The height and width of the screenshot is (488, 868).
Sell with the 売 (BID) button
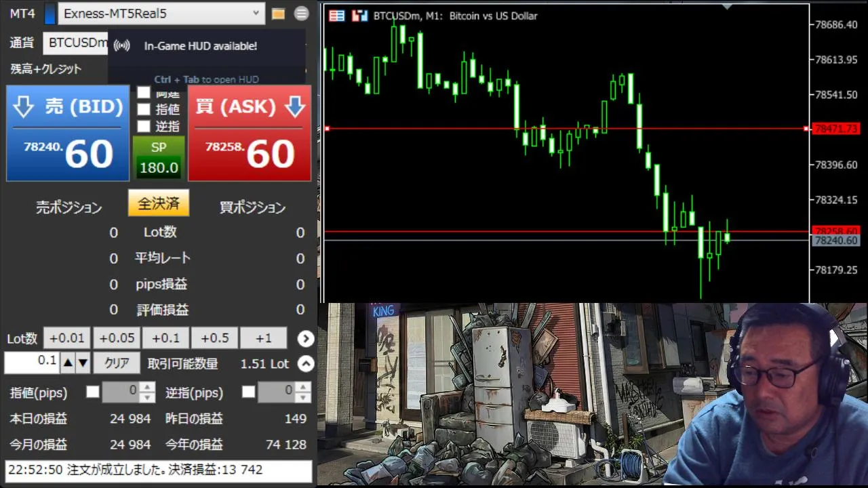pos(68,133)
